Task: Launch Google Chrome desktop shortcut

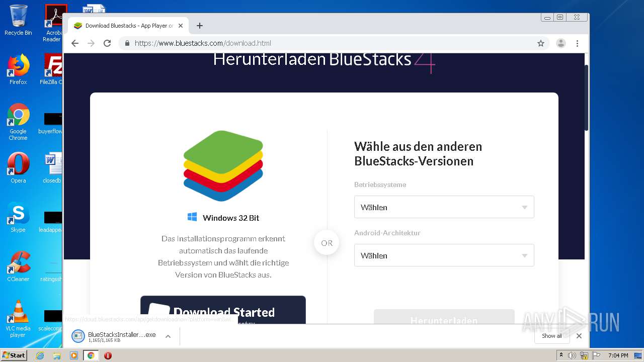Action: pos(18,122)
